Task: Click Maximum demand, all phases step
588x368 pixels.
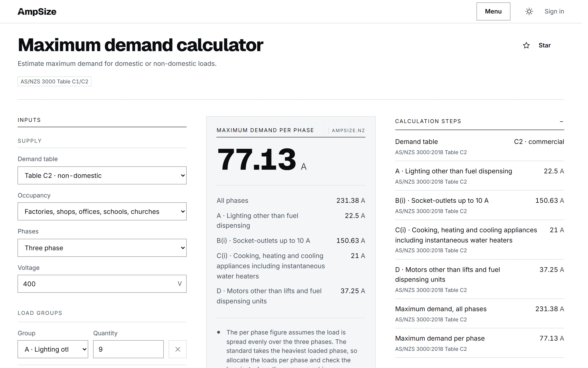Action: (441, 309)
